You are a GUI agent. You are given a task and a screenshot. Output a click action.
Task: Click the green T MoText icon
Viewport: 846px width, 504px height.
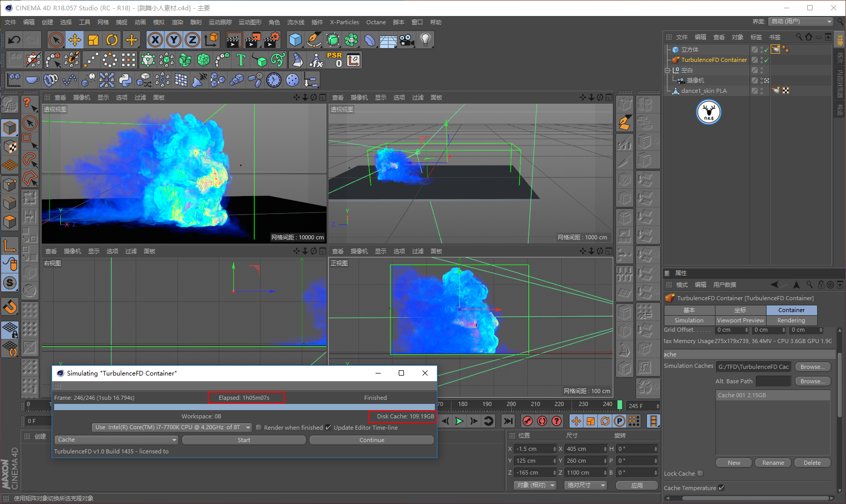tap(240, 60)
